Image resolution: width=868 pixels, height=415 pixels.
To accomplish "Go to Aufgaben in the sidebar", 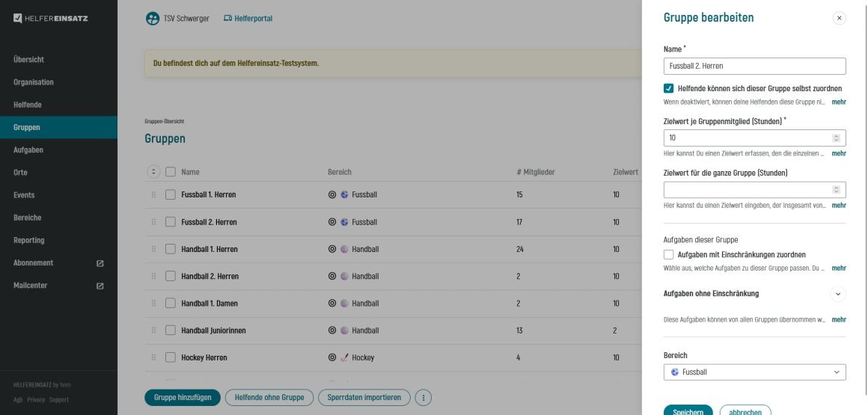I will click(28, 150).
